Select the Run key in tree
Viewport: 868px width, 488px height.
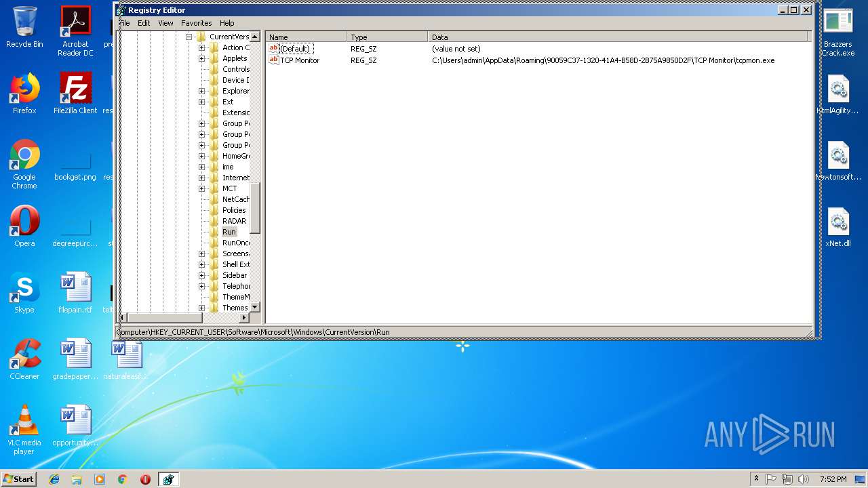(x=229, y=232)
